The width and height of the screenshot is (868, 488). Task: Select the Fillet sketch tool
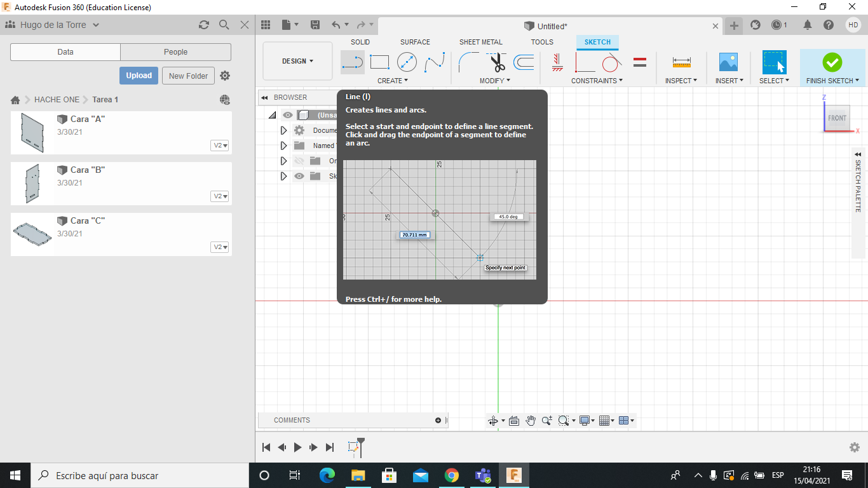coord(469,62)
